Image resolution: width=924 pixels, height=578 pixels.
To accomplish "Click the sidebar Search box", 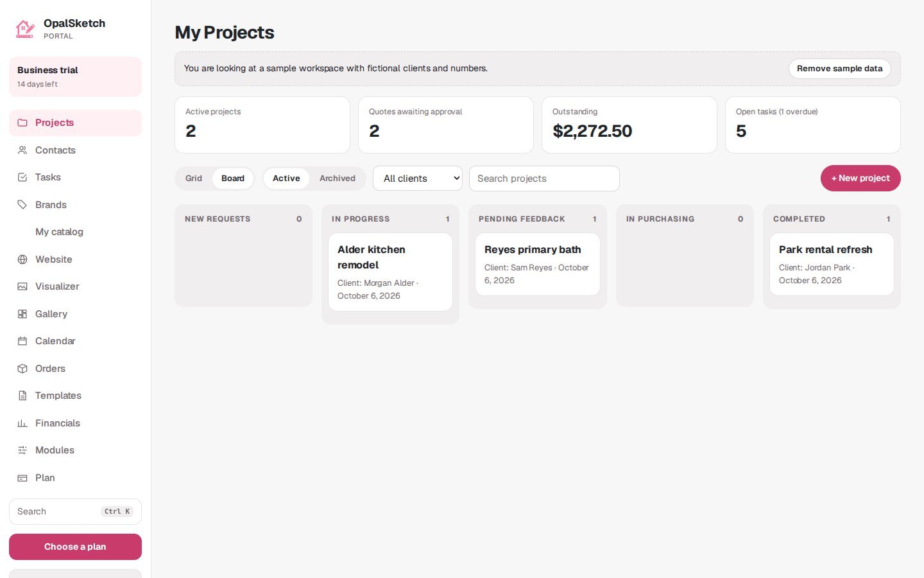I will click(x=75, y=512).
